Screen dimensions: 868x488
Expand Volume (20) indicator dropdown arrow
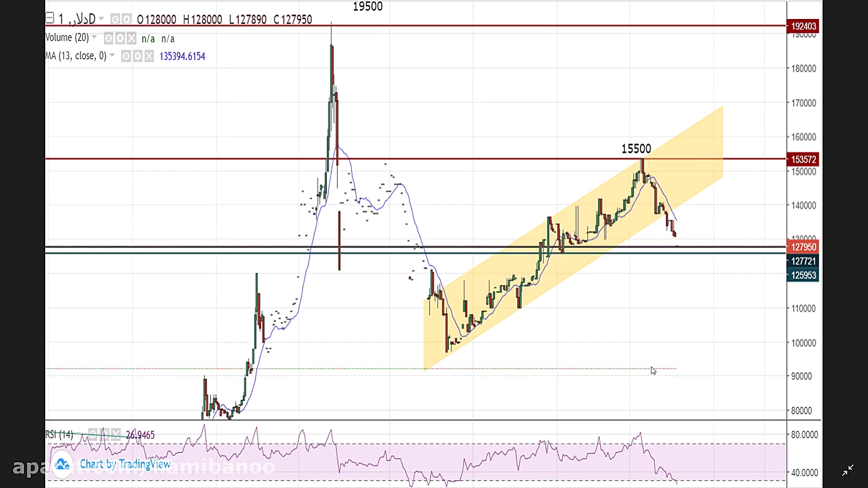(x=94, y=38)
